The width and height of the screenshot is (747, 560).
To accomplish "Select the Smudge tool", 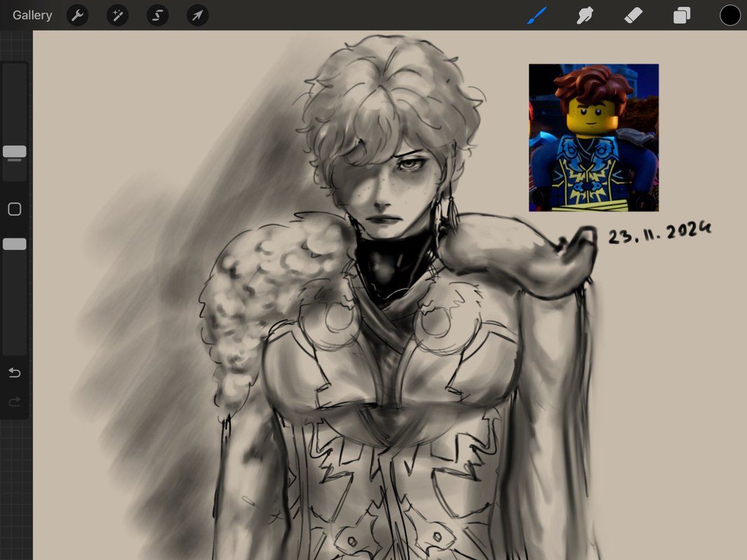I will pyautogui.click(x=585, y=16).
